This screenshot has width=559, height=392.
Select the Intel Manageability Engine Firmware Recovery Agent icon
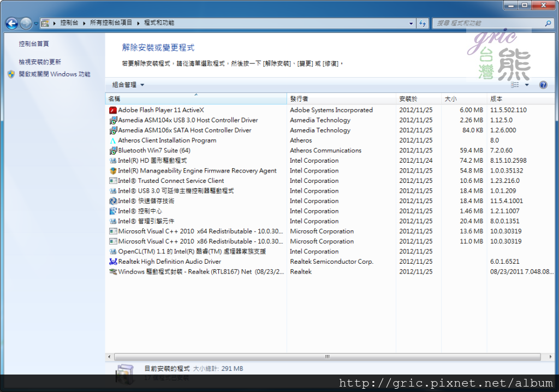click(x=113, y=171)
